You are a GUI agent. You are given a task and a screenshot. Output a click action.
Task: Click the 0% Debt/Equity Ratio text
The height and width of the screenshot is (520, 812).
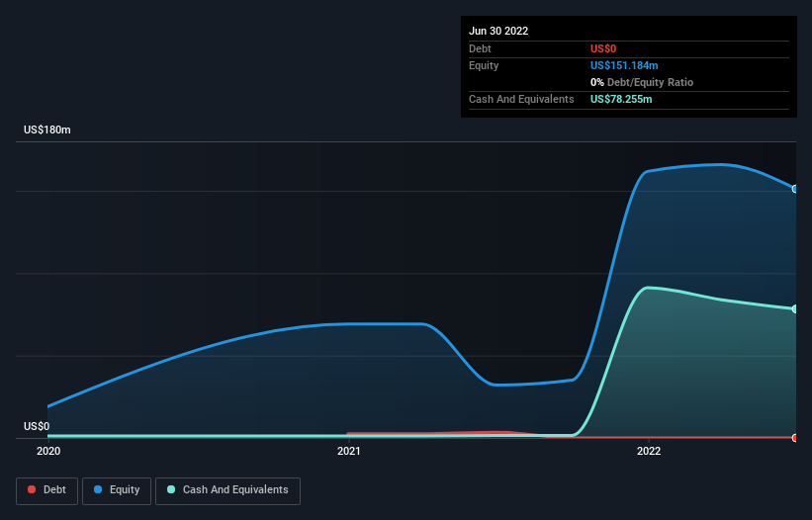[642, 82]
